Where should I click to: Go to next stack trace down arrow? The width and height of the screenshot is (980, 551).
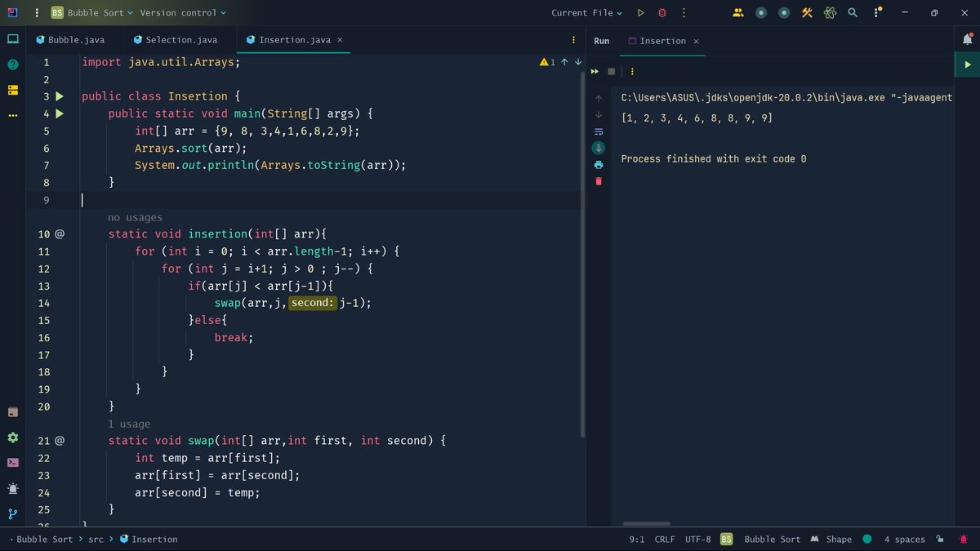click(x=598, y=115)
